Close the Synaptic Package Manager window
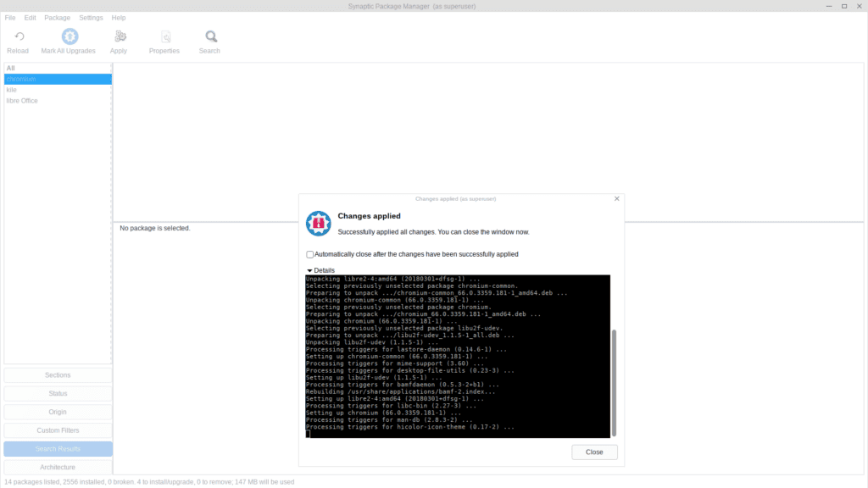The height and width of the screenshot is (488, 868). point(860,6)
